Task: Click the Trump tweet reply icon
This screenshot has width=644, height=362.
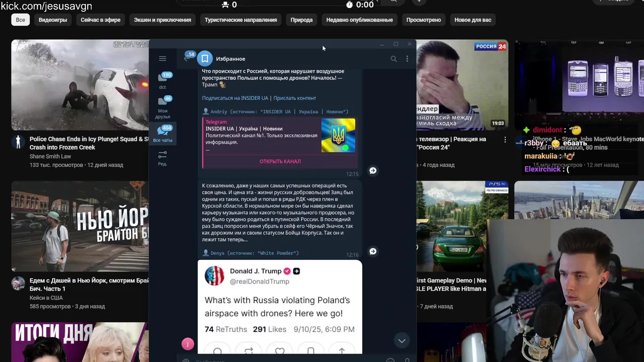Action: 217,351
